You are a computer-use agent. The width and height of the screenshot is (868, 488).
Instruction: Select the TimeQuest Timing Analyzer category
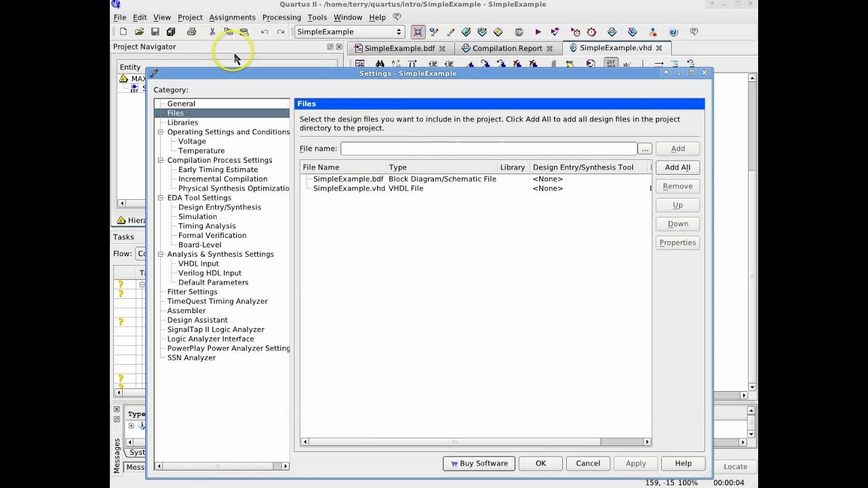pyautogui.click(x=217, y=302)
